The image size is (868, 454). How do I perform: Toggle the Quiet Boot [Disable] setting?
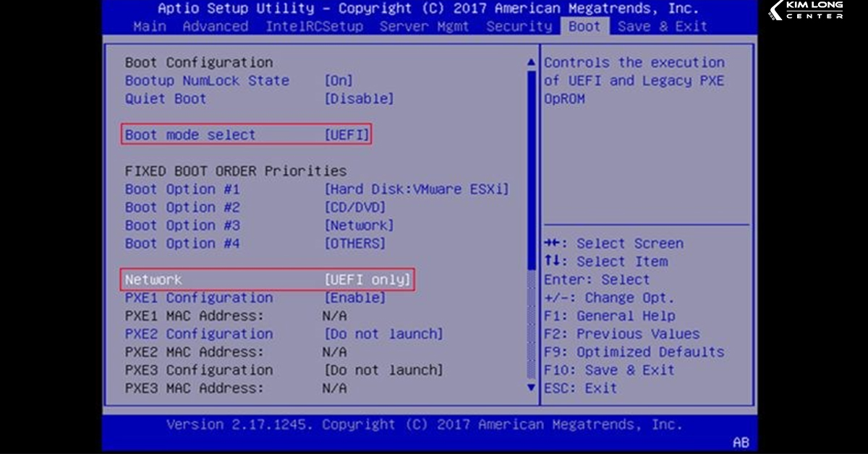coord(359,99)
